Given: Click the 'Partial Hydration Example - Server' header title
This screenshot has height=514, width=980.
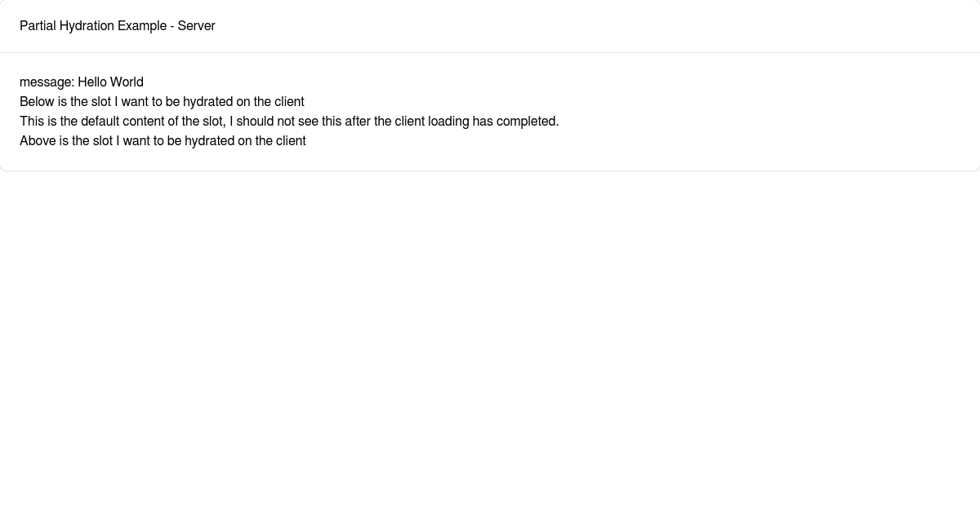Looking at the screenshot, I should pyautogui.click(x=118, y=26).
